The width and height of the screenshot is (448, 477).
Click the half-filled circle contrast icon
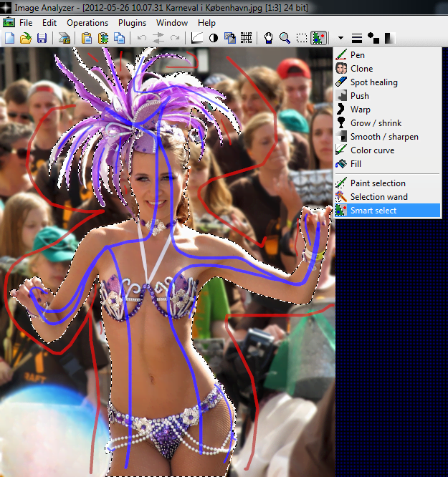pos(214,38)
